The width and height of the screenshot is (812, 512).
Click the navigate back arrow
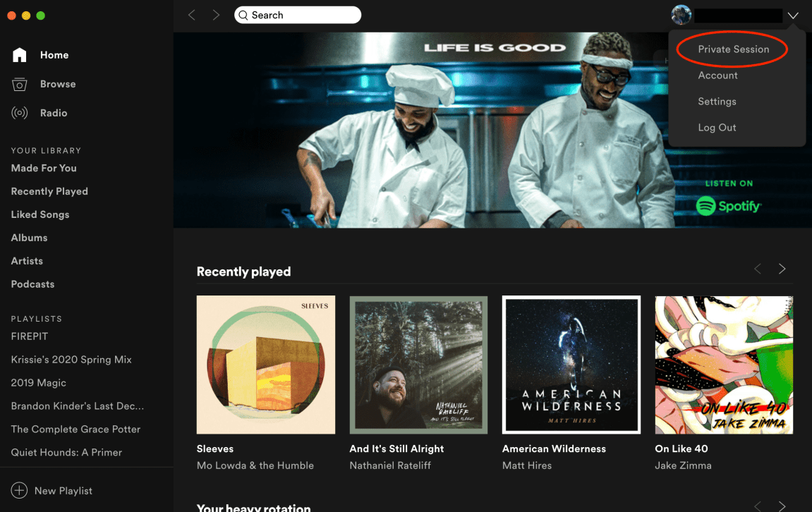[191, 14]
